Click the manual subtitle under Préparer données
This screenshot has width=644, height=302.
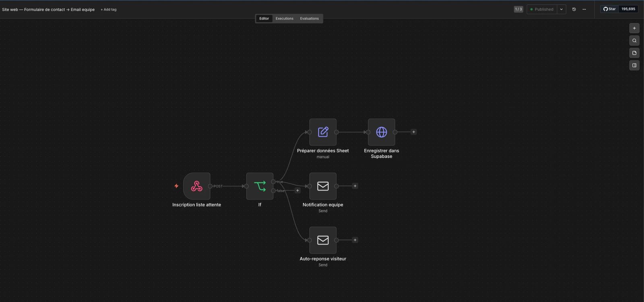[x=323, y=157]
